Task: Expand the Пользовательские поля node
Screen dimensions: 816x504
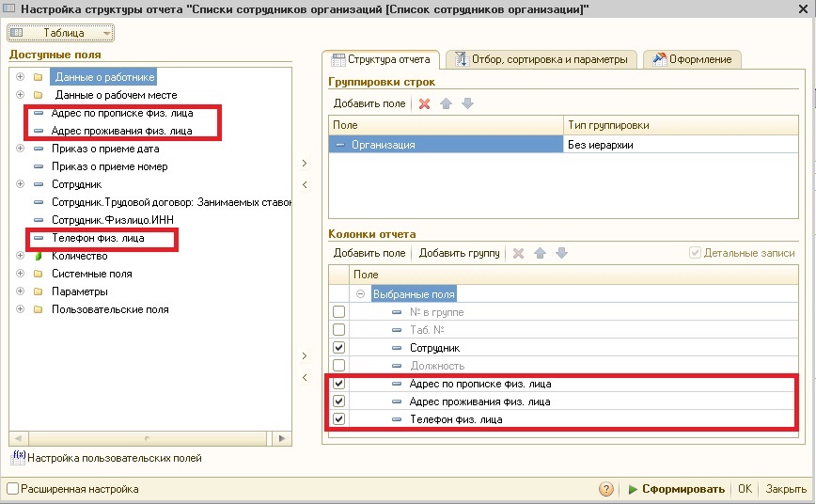Action: pos(20,308)
